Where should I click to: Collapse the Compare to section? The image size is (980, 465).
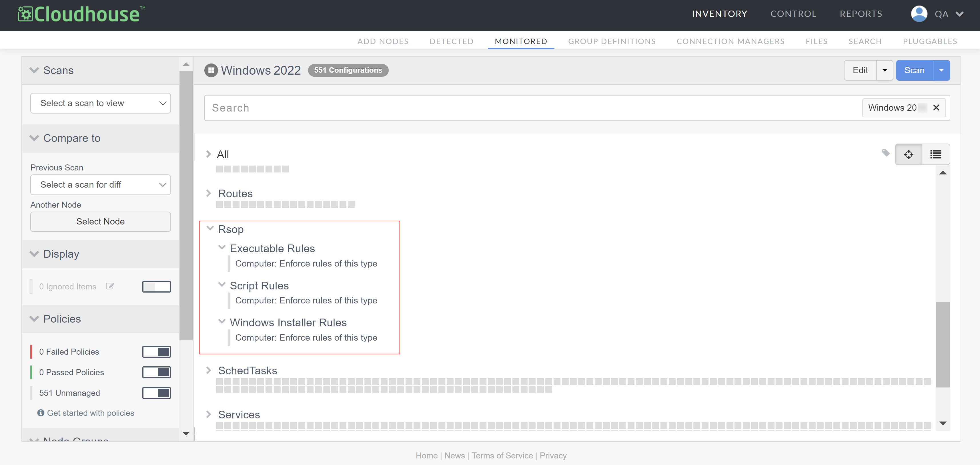pos(34,138)
